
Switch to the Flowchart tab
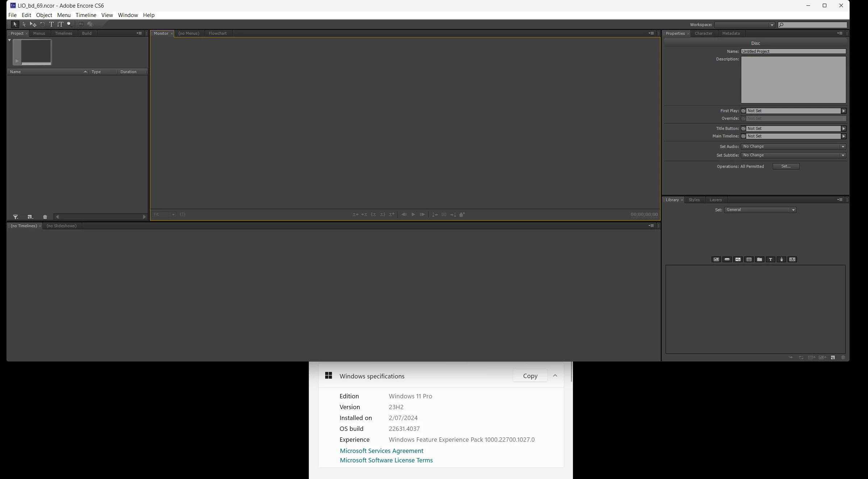(x=218, y=33)
